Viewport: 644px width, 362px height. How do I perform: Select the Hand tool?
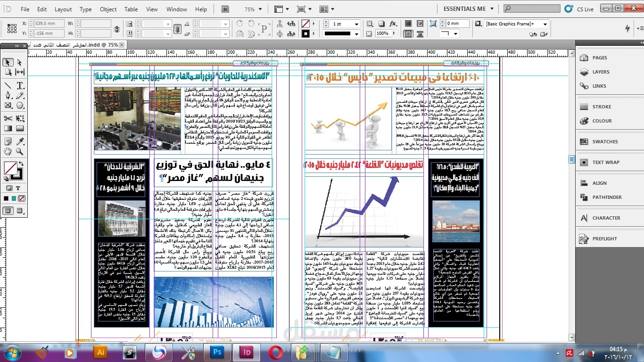point(8,151)
